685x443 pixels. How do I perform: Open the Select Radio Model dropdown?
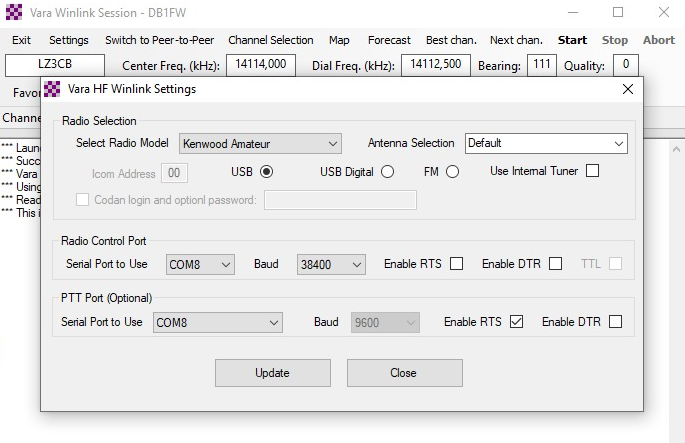pyautogui.click(x=260, y=143)
